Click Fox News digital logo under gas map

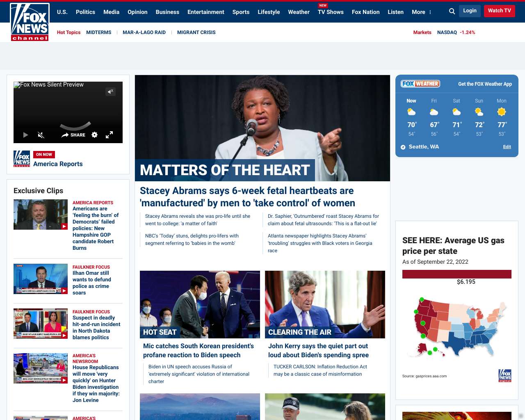click(505, 376)
